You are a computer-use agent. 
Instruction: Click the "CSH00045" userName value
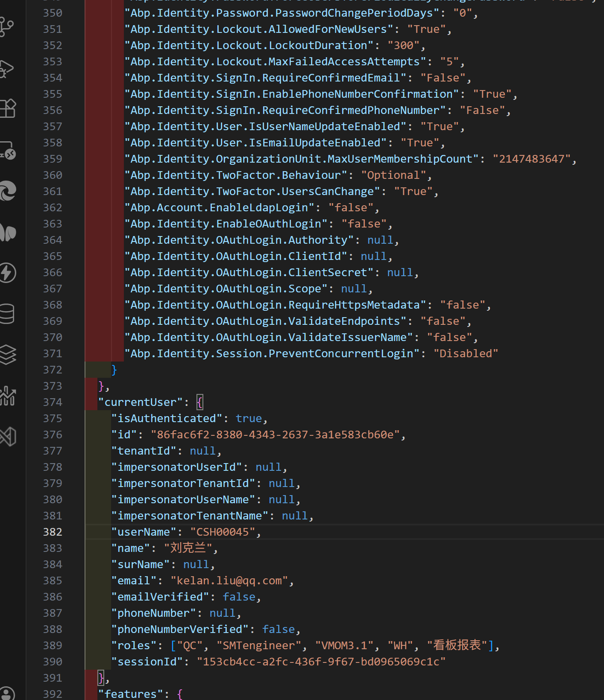(x=222, y=532)
